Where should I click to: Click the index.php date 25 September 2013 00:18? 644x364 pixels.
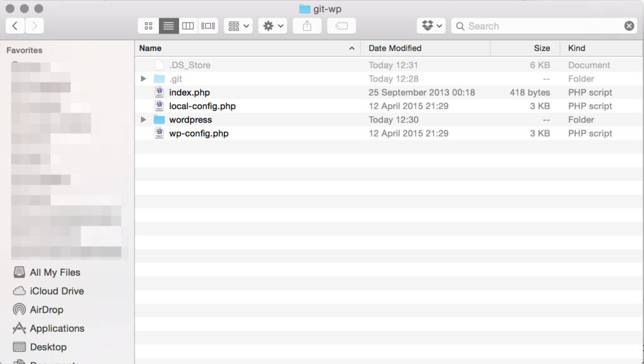[x=422, y=93]
